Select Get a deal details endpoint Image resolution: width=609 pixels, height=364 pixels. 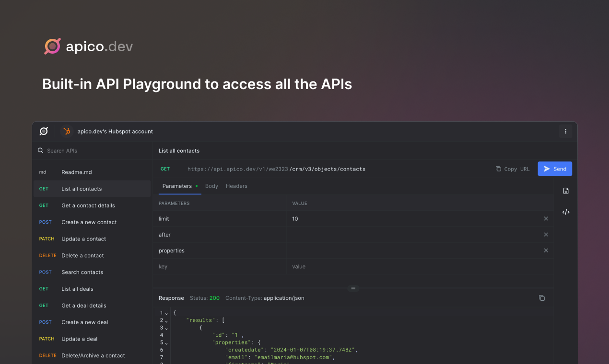click(92, 306)
